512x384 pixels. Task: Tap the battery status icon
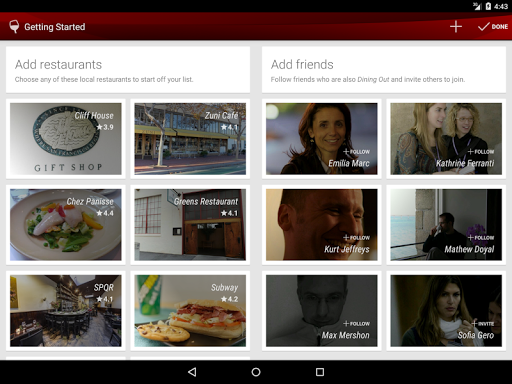click(488, 6)
